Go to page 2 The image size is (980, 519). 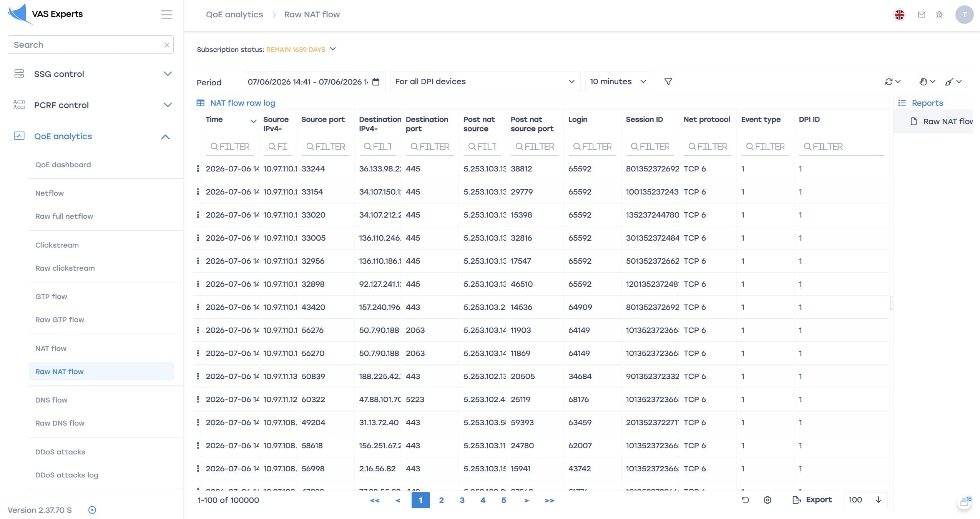441,500
